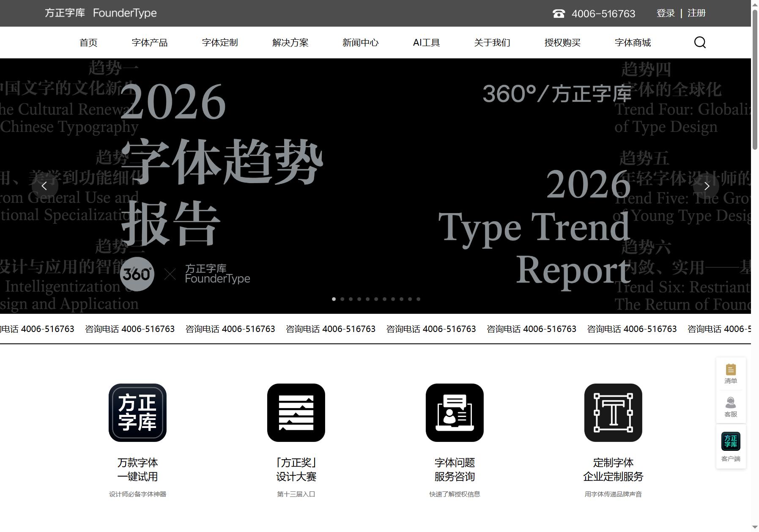Image resolution: width=759 pixels, height=532 pixels.
Task: Open 字体产品 menu item
Action: tap(150, 43)
